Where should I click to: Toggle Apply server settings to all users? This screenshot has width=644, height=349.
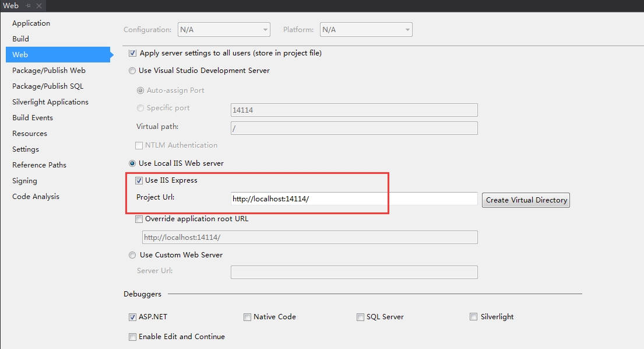click(132, 53)
